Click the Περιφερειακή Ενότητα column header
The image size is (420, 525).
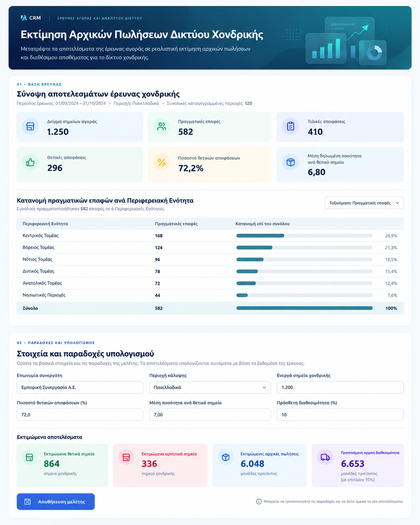pyautogui.click(x=45, y=224)
